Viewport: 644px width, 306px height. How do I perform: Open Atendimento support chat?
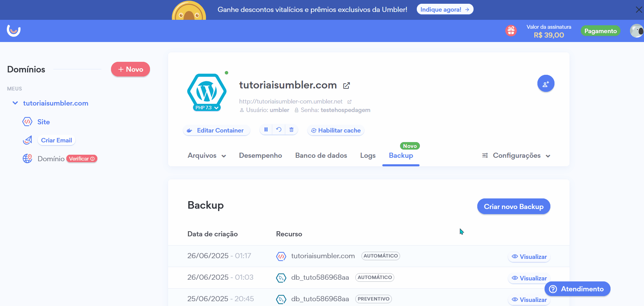point(577,289)
